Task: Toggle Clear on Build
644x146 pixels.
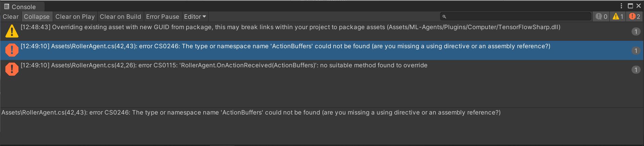Action: pyautogui.click(x=120, y=16)
